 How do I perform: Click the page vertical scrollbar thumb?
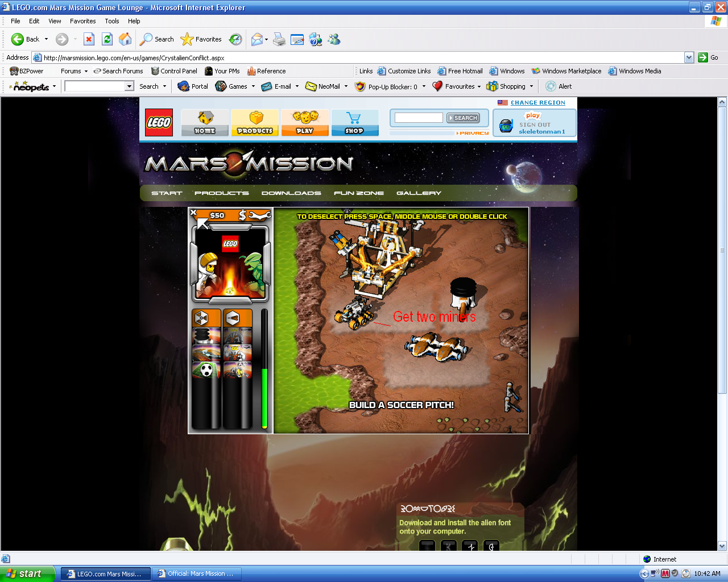pos(722,251)
